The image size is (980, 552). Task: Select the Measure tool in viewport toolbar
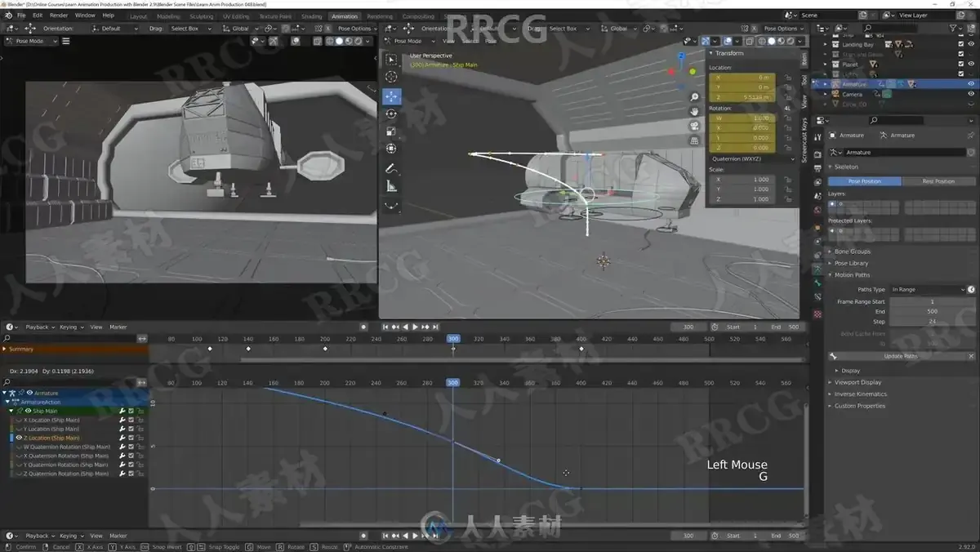coord(391,187)
